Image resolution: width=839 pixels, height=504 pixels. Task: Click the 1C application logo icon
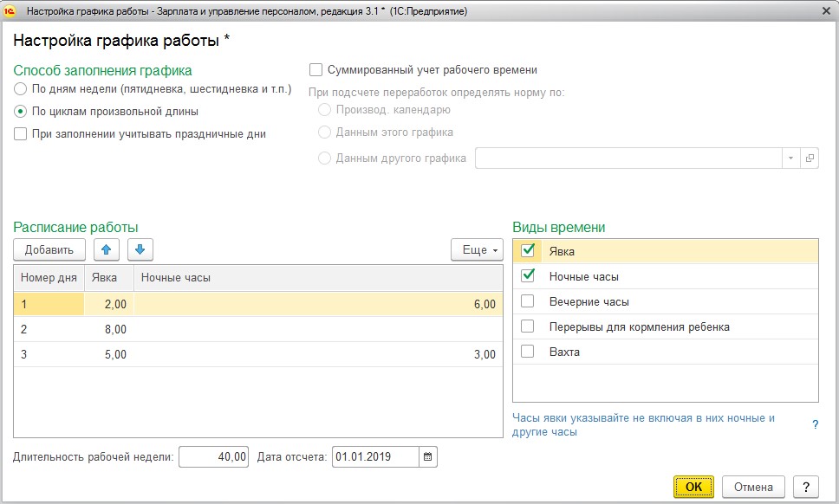tap(10, 11)
